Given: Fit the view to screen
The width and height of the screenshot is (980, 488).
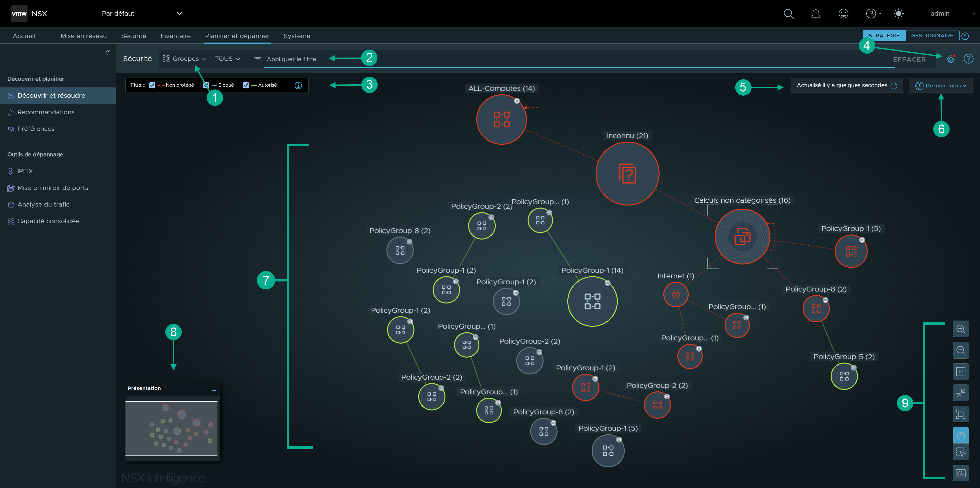Looking at the screenshot, I should point(961,414).
